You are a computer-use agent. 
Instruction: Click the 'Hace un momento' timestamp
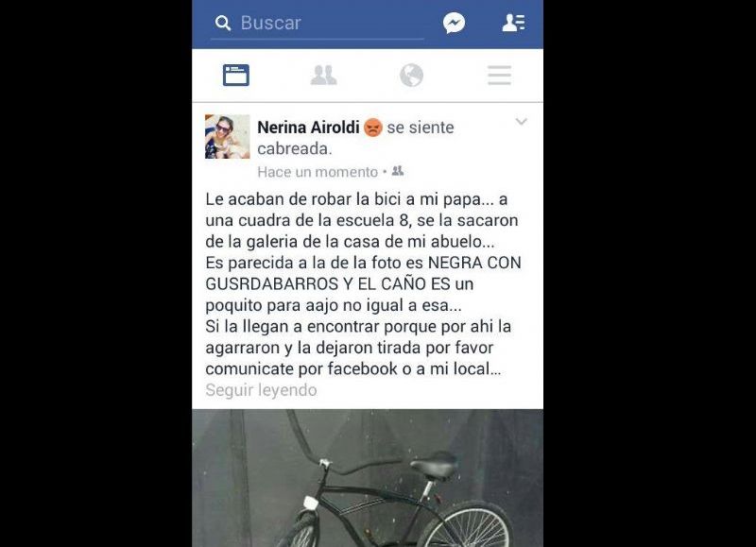point(318,172)
